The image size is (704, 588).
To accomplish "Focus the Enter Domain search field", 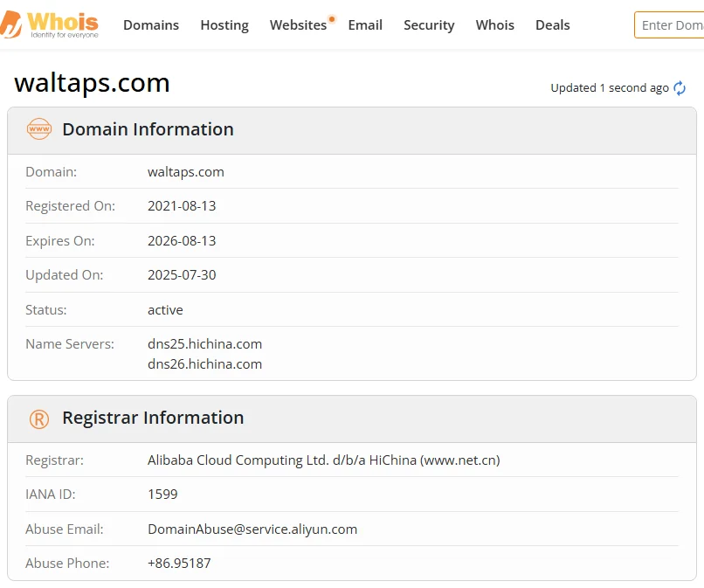I will 669,25.
